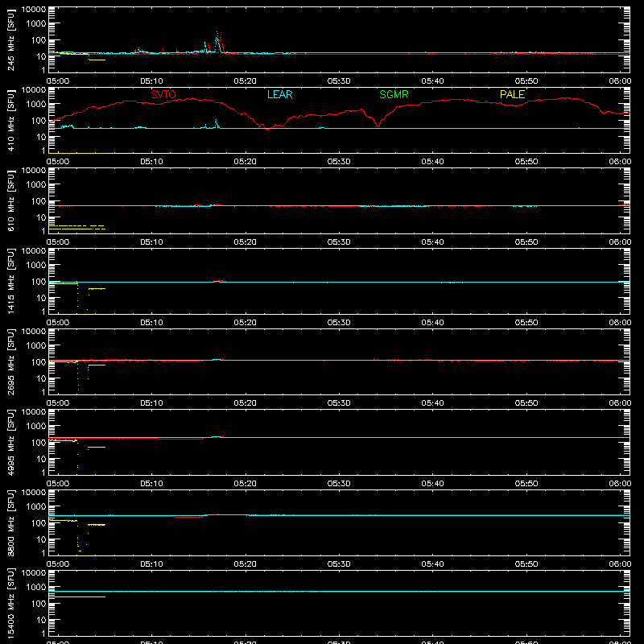Click the 10000 y-axis label of 2695 MHz panel
The height and width of the screenshot is (644, 644).
point(34,332)
